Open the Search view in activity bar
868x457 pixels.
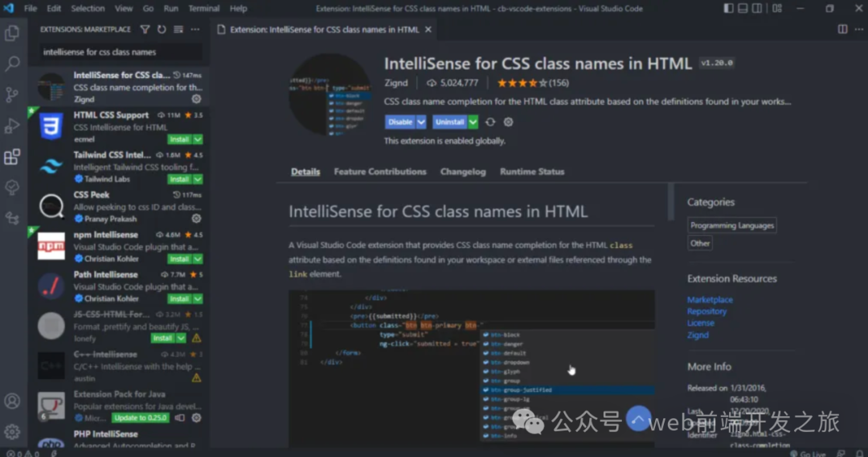12,64
